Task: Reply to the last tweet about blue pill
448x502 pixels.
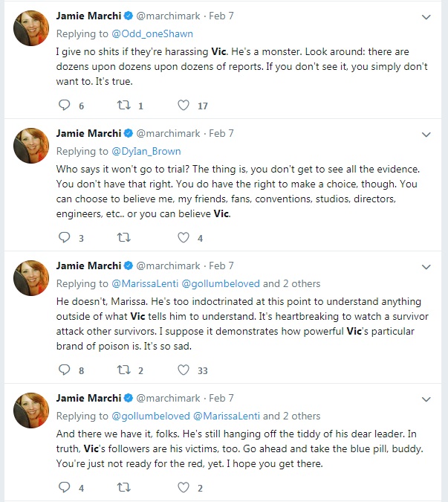Action: click(x=65, y=487)
